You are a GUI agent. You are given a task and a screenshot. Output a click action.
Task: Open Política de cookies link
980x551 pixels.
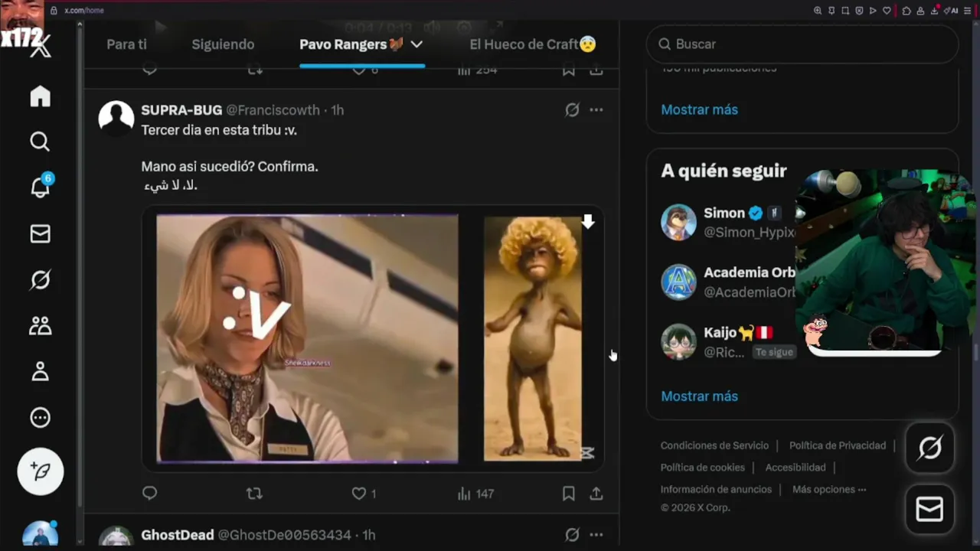[702, 468]
